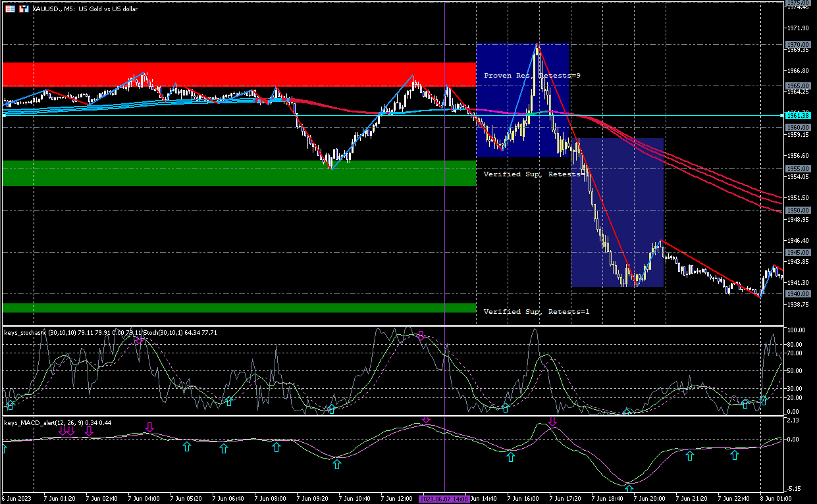The width and height of the screenshot is (817, 504).
Task: Open the Depth of Market icon beside chart title
Action: (24, 9)
